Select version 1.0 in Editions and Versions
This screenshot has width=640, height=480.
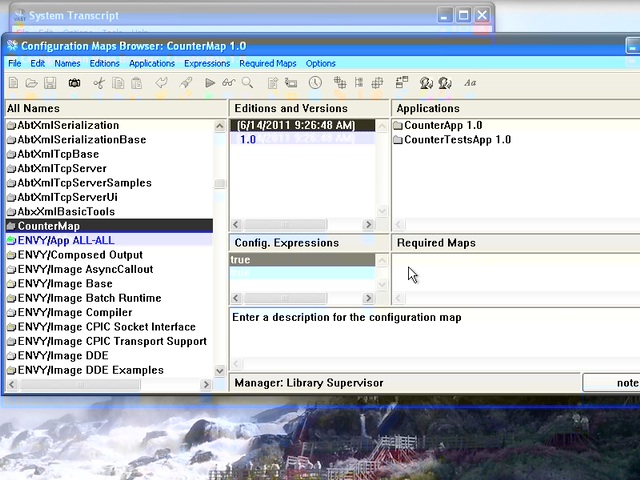pos(302,139)
